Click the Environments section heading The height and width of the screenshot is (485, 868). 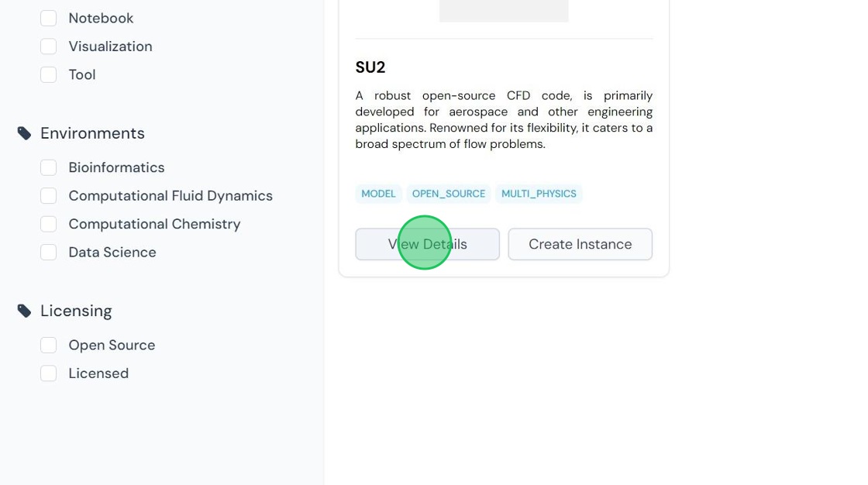(92, 133)
